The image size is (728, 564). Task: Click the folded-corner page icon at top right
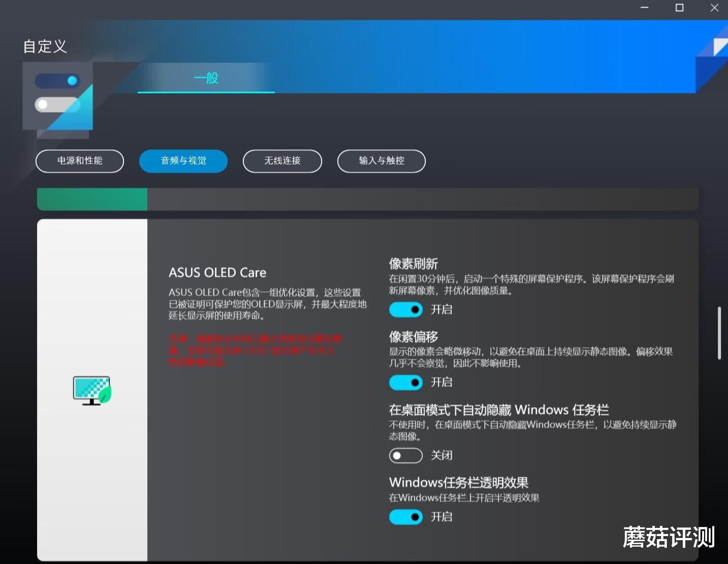[719, 47]
